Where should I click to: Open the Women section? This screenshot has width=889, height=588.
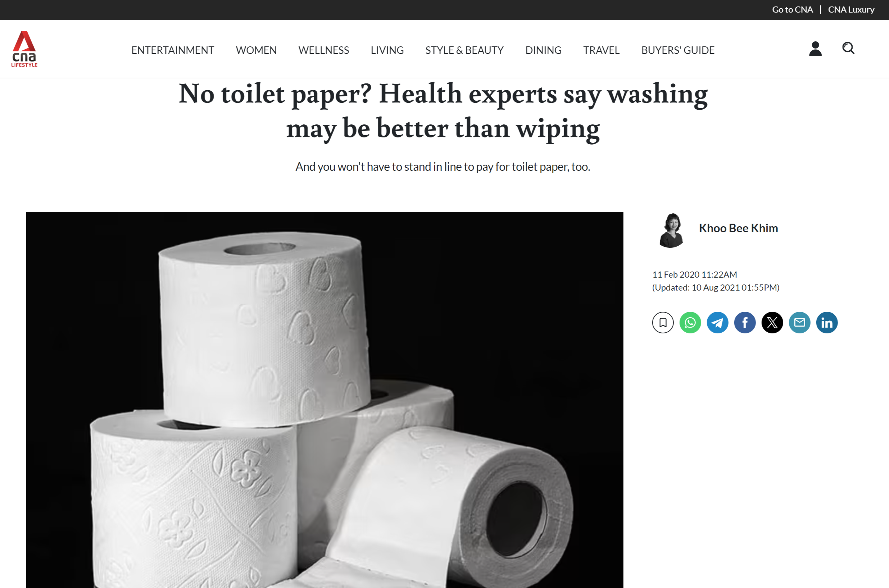tap(256, 50)
